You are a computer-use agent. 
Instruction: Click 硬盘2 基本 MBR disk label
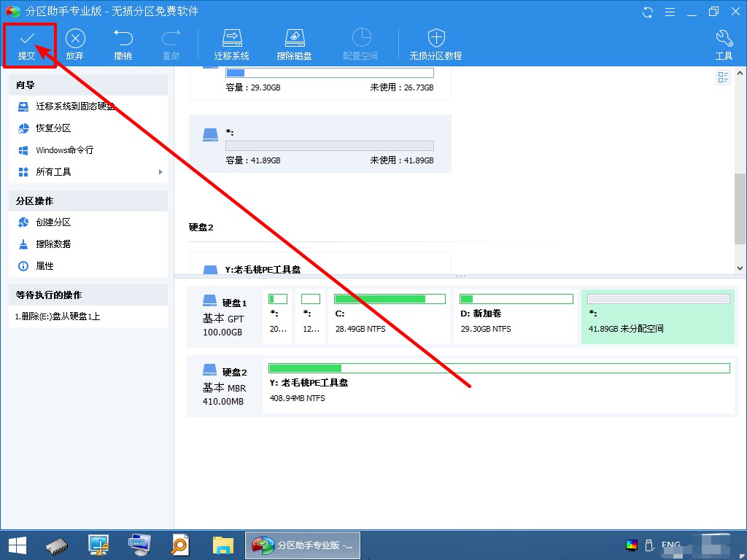click(x=224, y=386)
